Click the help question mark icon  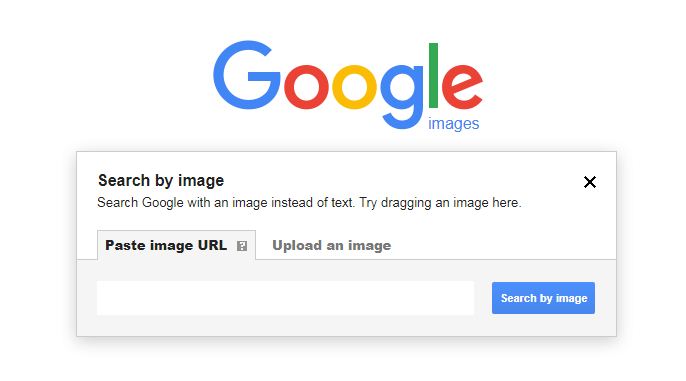pyautogui.click(x=242, y=246)
